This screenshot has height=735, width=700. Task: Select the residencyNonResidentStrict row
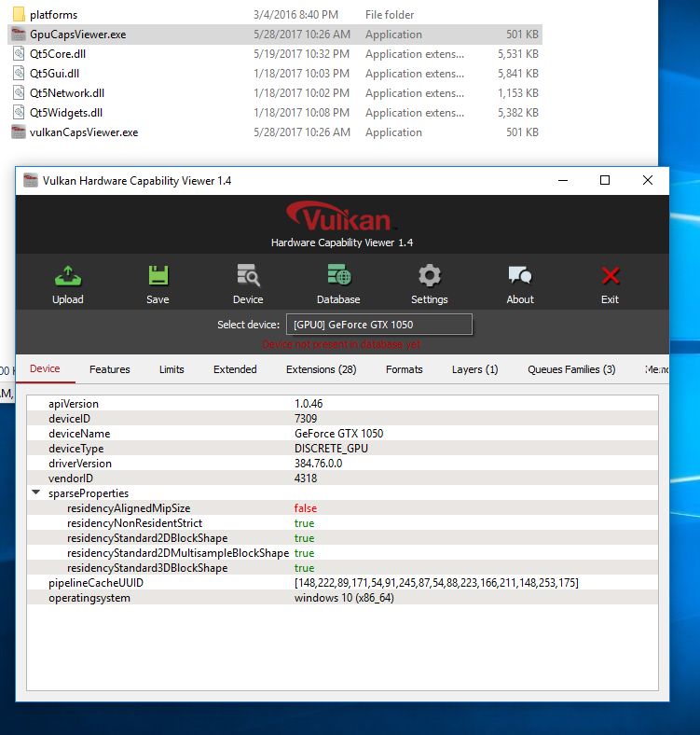(342, 523)
